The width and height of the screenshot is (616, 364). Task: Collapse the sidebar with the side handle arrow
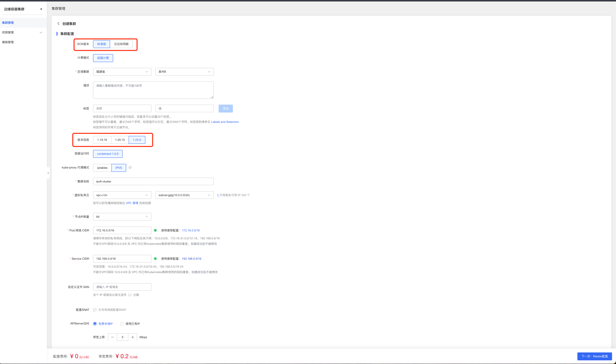48,173
